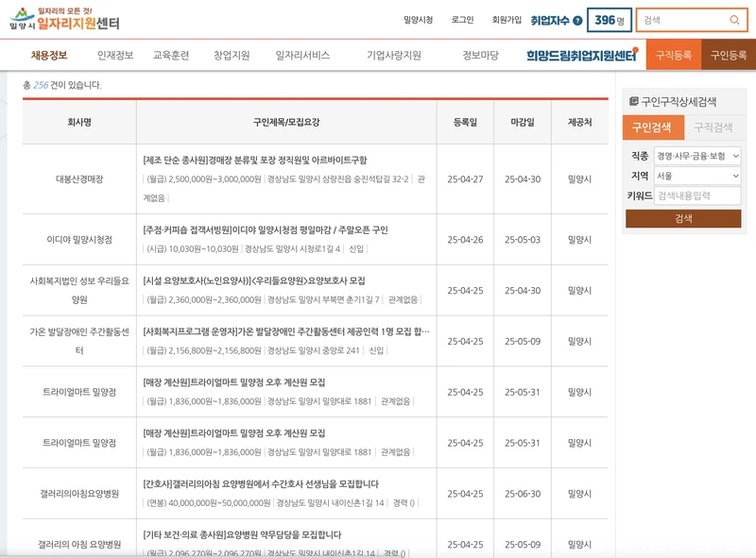Click the 로그인 link
The image size is (756, 558).
pyautogui.click(x=462, y=20)
